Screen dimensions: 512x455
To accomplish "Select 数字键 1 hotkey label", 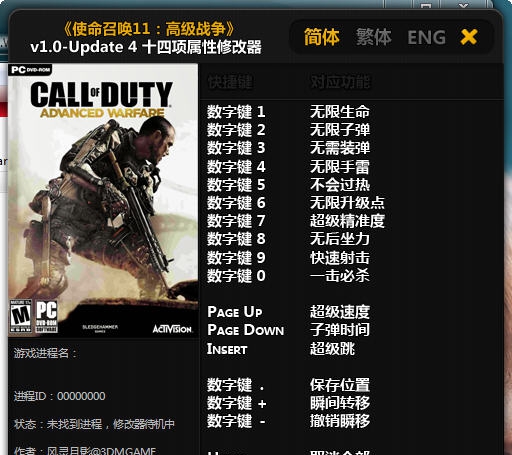I will [x=236, y=112].
